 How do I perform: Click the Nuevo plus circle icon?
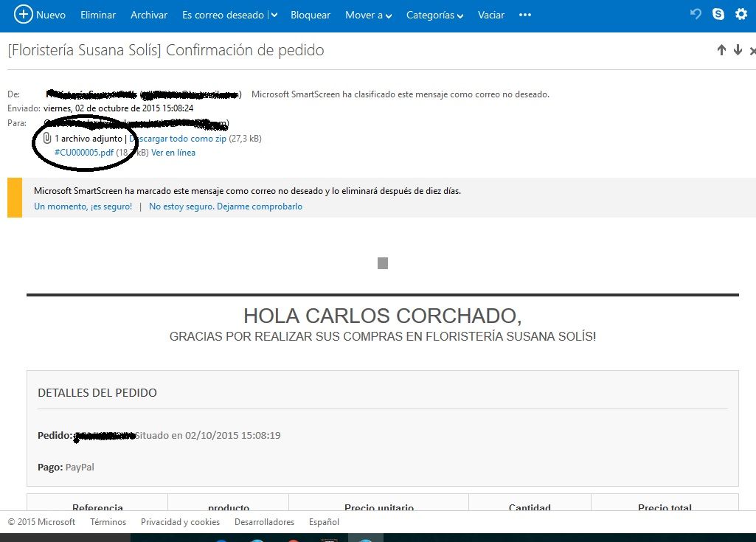coord(23,15)
